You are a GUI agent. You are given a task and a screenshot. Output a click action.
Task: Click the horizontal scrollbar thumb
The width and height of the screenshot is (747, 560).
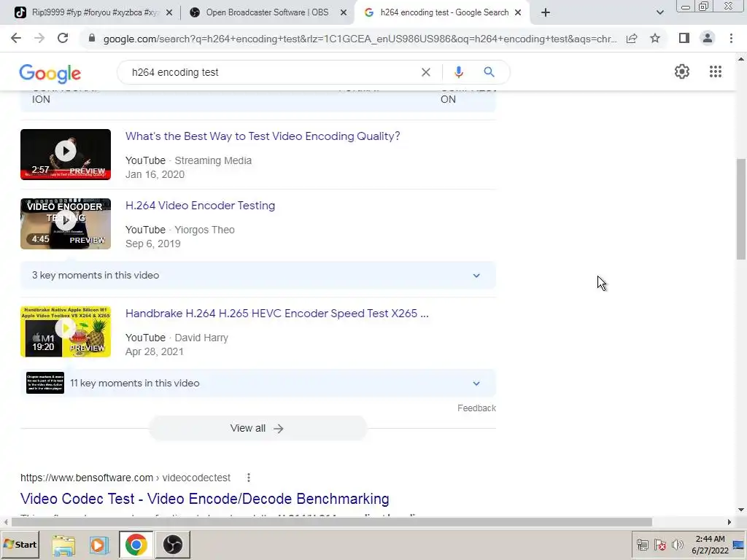(332, 522)
